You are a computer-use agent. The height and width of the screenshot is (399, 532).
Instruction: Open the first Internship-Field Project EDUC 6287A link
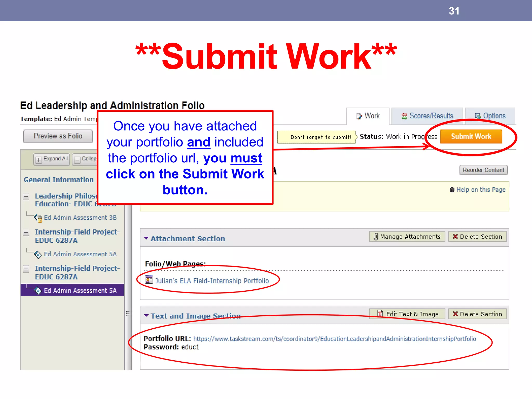click(x=77, y=236)
